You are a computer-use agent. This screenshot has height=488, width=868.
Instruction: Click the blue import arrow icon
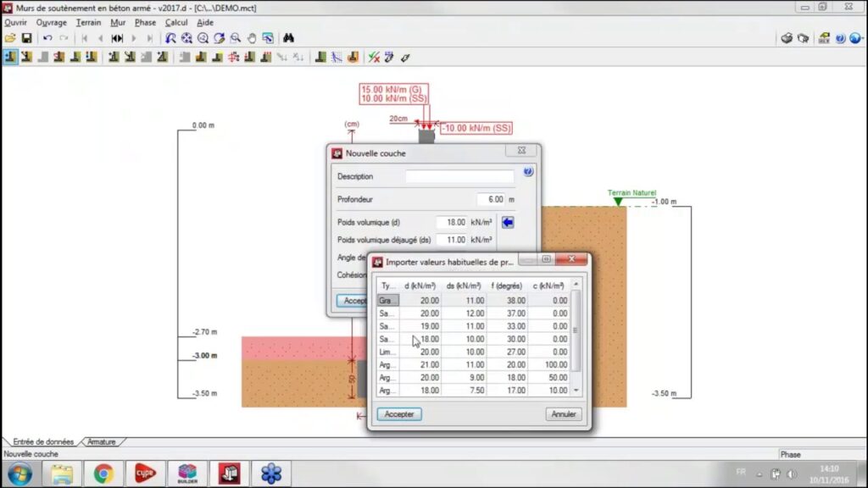click(x=508, y=222)
